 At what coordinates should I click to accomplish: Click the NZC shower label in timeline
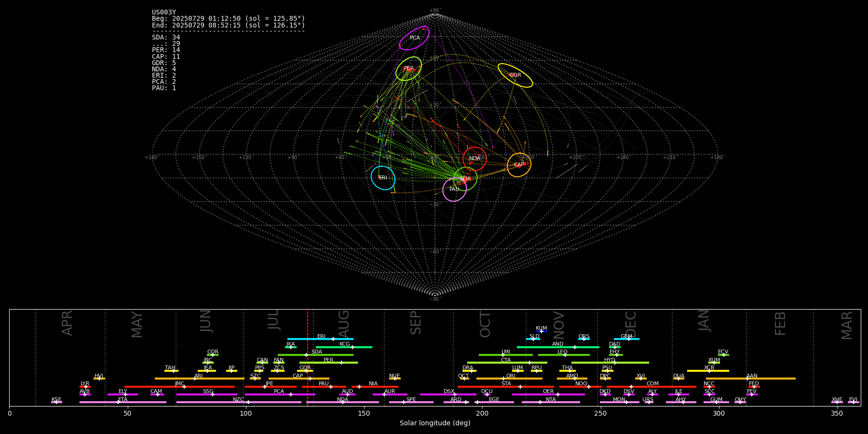tap(238, 400)
